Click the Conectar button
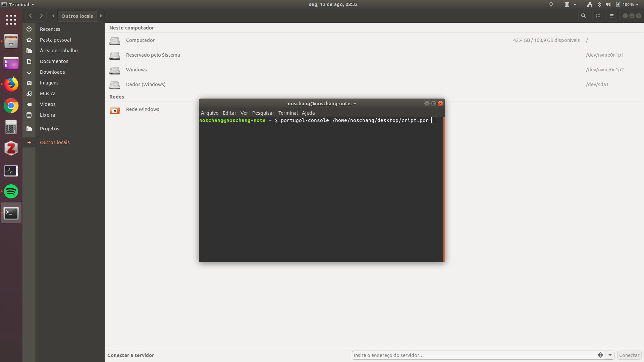This screenshot has width=644, height=362. point(629,355)
